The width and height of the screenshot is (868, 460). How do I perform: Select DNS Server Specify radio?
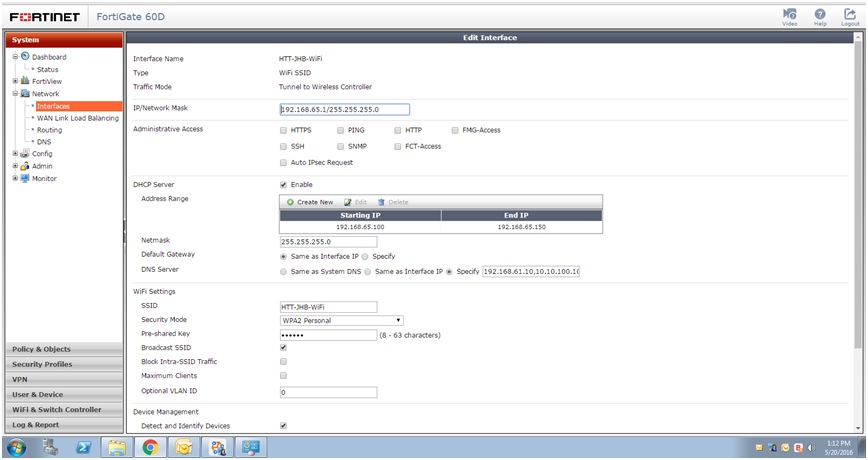pyautogui.click(x=449, y=271)
